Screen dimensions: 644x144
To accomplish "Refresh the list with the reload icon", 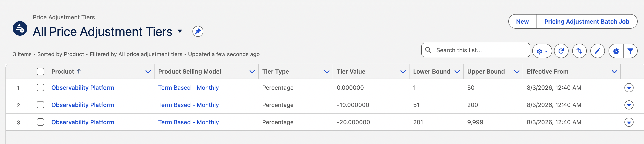I will click(561, 51).
